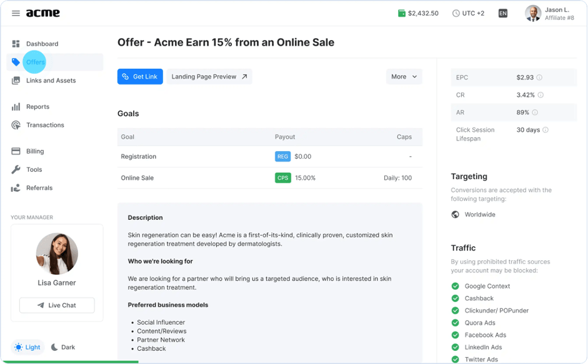Click the acme logo
This screenshot has width=588, height=364.
pos(42,13)
